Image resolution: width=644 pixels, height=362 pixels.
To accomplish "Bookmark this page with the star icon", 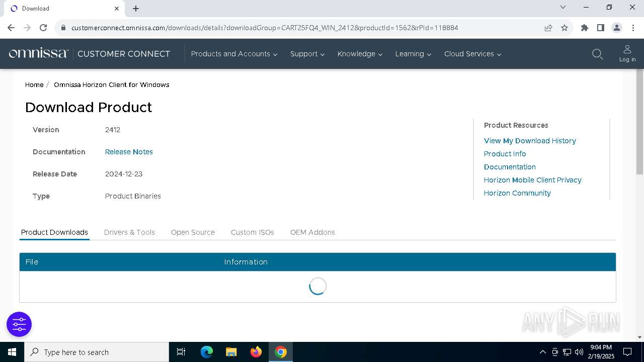I will [x=565, y=28].
